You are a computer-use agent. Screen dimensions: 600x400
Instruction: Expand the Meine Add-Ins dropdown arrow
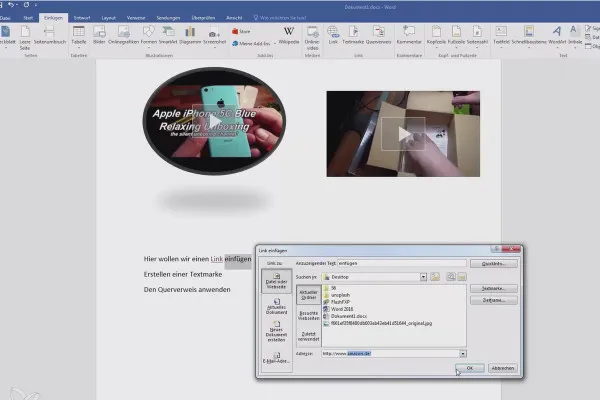pyautogui.click(x=275, y=44)
